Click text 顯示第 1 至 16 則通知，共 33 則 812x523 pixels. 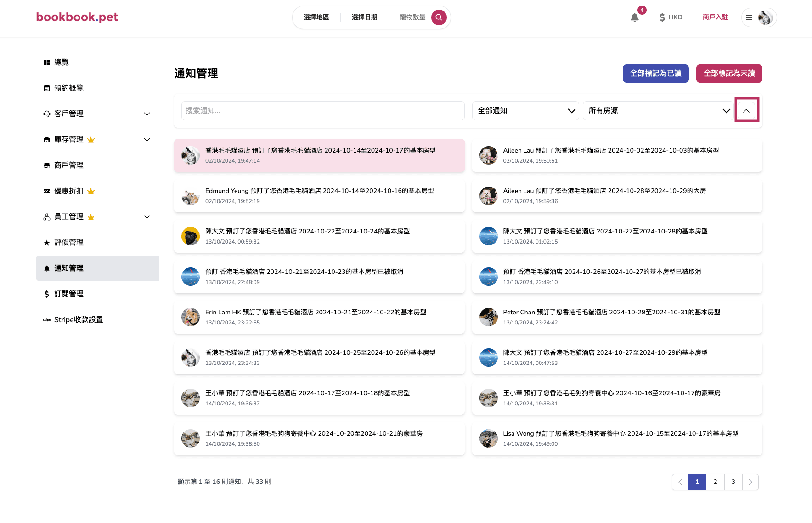[225, 482]
